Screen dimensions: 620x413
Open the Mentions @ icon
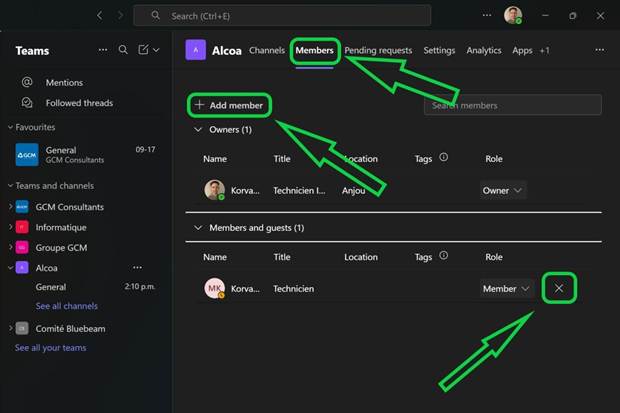click(27, 82)
